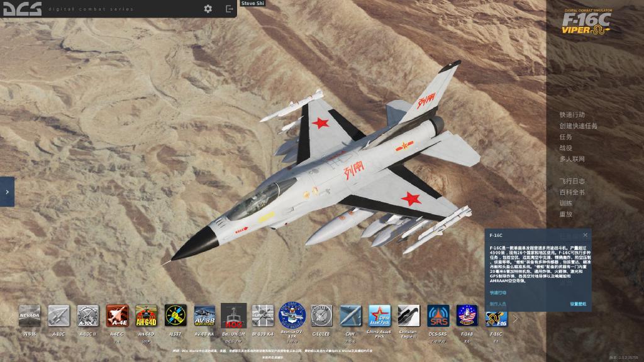Select the Nevada terrain module icon
644x362 pixels.
pos(30,315)
